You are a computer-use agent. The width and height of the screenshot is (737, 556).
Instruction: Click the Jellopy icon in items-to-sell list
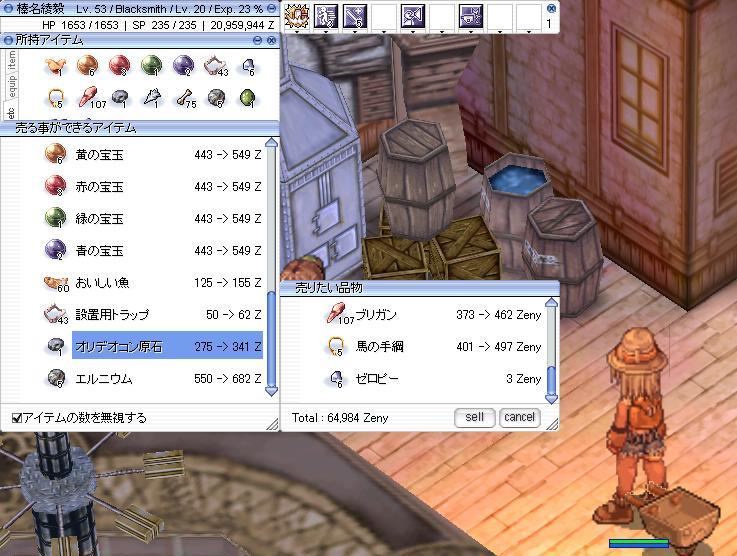tap(337, 379)
